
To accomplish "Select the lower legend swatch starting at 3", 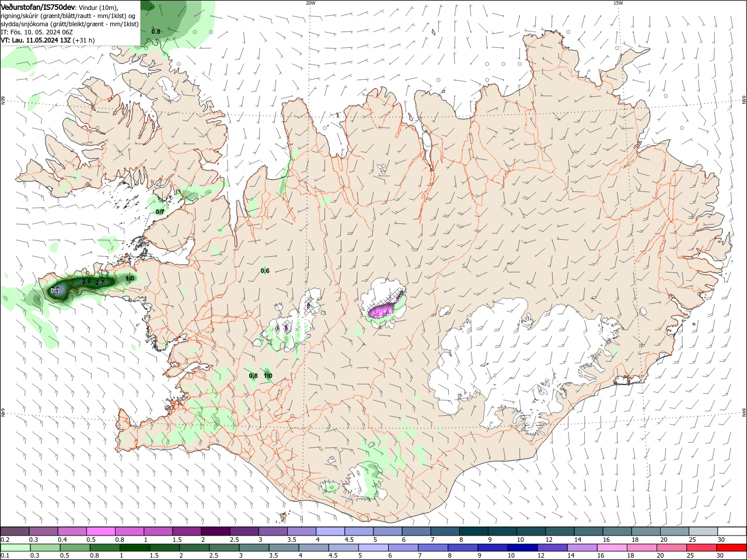I will click(254, 547).
